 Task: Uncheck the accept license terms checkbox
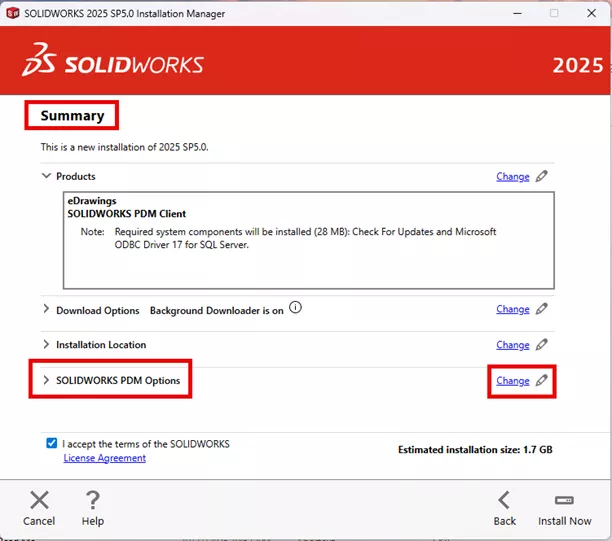click(52, 443)
